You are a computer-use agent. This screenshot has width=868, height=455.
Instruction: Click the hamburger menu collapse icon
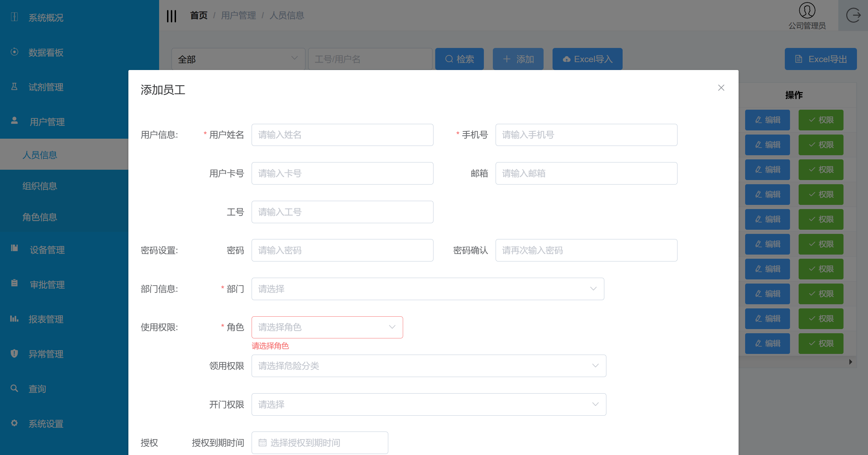click(172, 16)
